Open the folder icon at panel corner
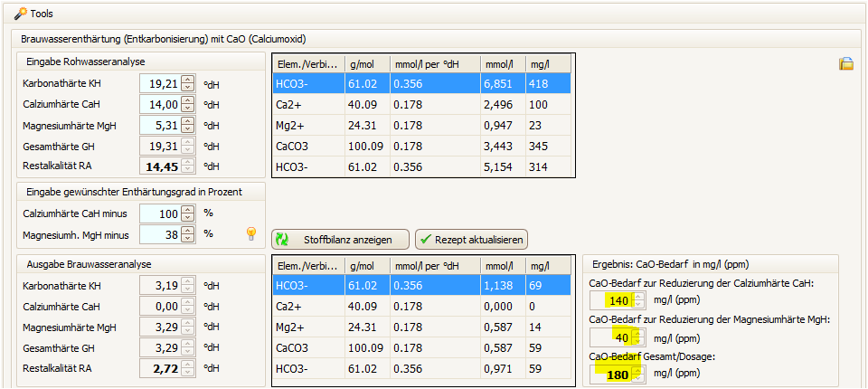This screenshot has width=868, height=389. point(846,63)
